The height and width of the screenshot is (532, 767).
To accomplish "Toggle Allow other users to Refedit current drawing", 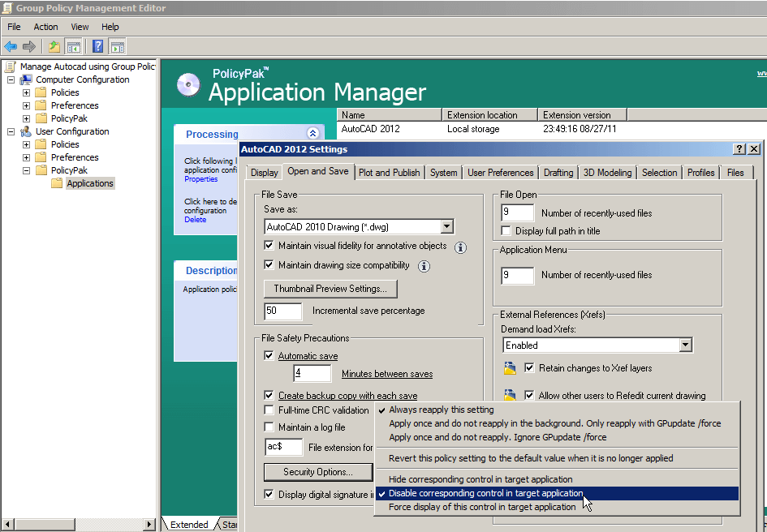I will tap(529, 395).
